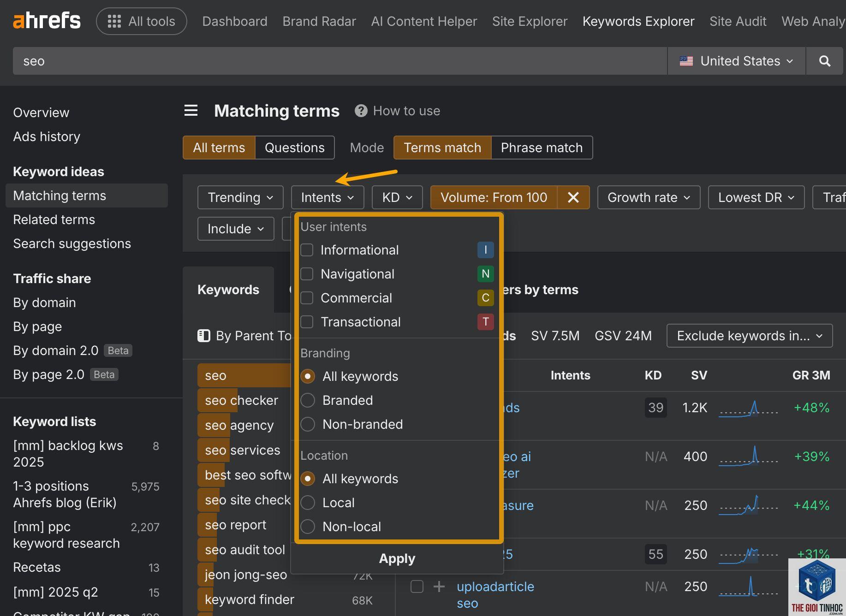Select the Local radio option
This screenshot has height=616, width=846.
[x=308, y=503]
